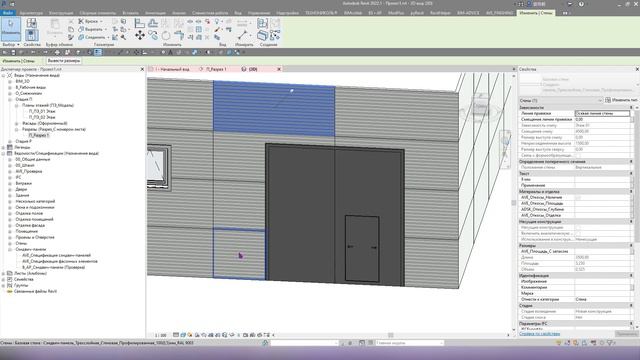Click the Match Type Properties brush icon
640x360 pixels.
(x=71, y=37)
